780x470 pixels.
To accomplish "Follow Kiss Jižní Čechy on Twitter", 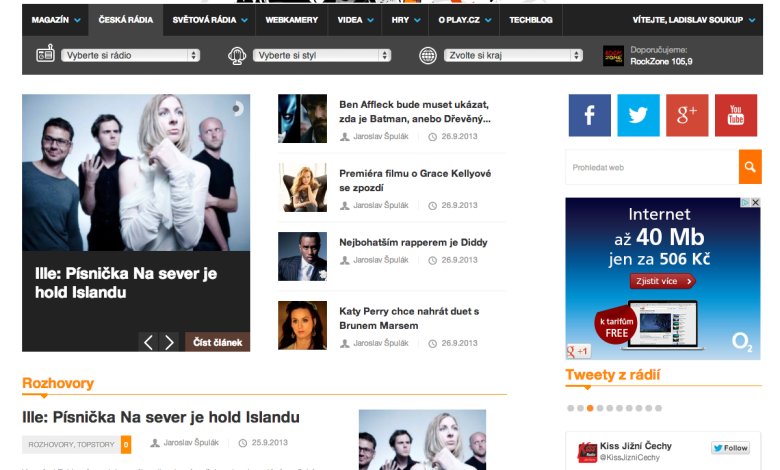I will pyautogui.click(x=730, y=448).
